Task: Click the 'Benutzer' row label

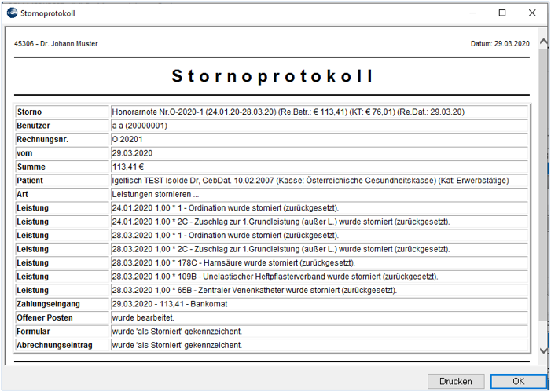Action: click(33, 126)
